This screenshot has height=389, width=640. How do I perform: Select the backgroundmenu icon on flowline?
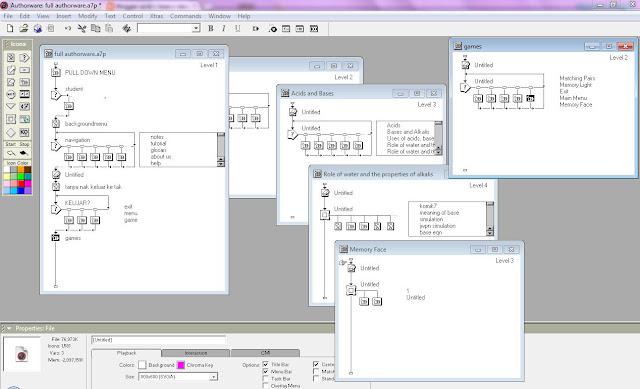(x=56, y=123)
